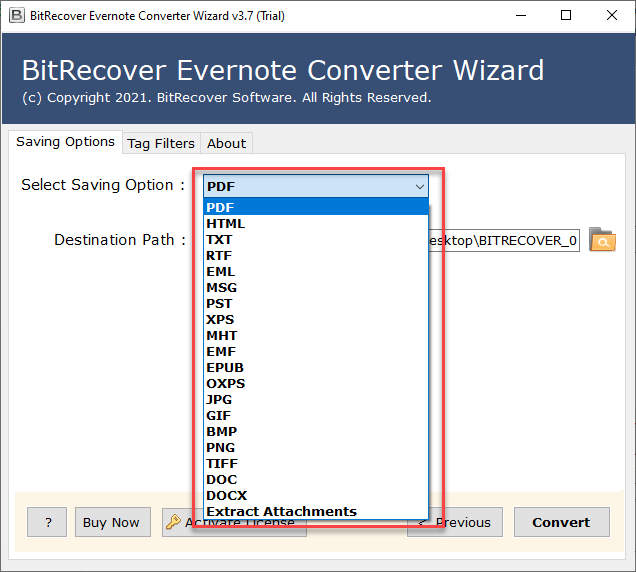Select BMP saving option

(316, 432)
